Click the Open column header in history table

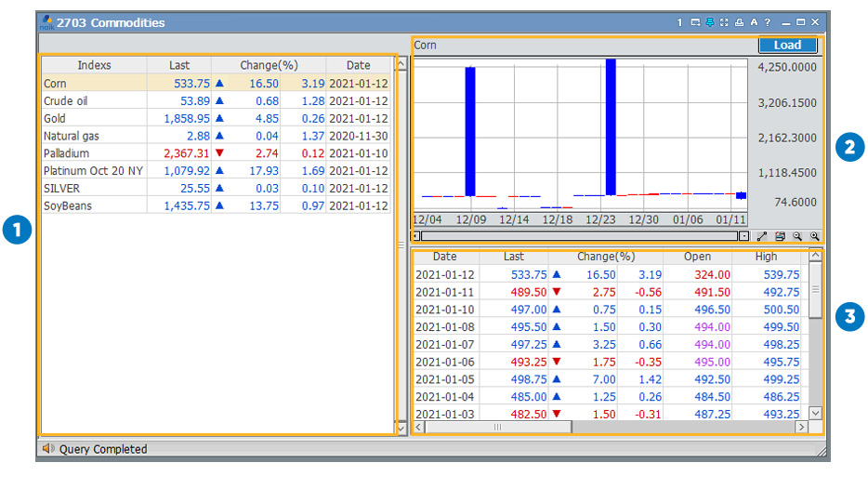point(697,257)
